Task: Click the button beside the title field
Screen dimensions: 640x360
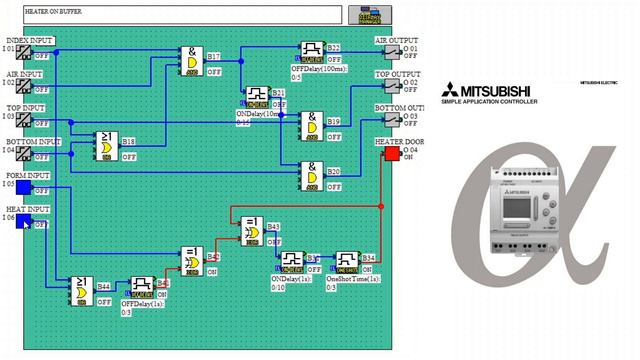Action: pyautogui.click(x=370, y=15)
